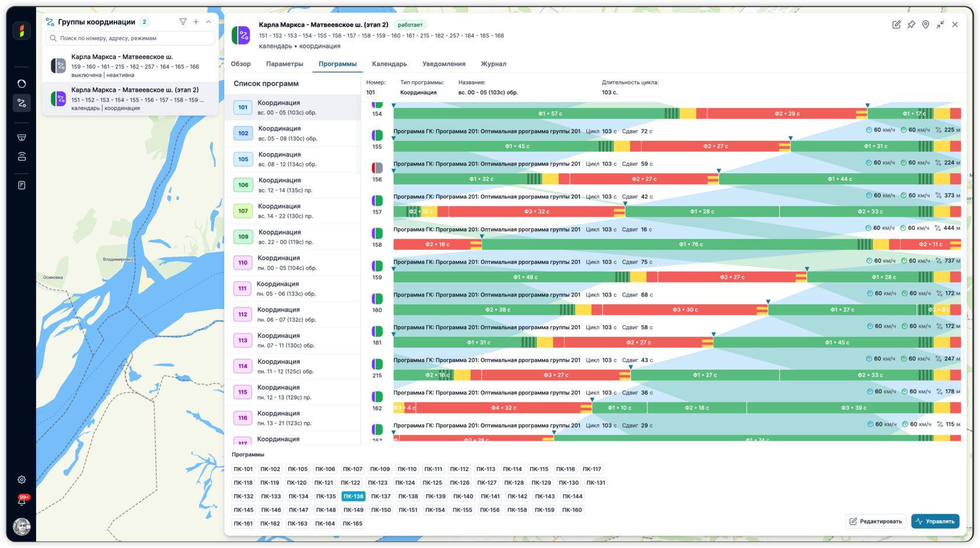Add a new coordination group with plus icon
This screenshot has height=548, width=980.
(x=196, y=22)
